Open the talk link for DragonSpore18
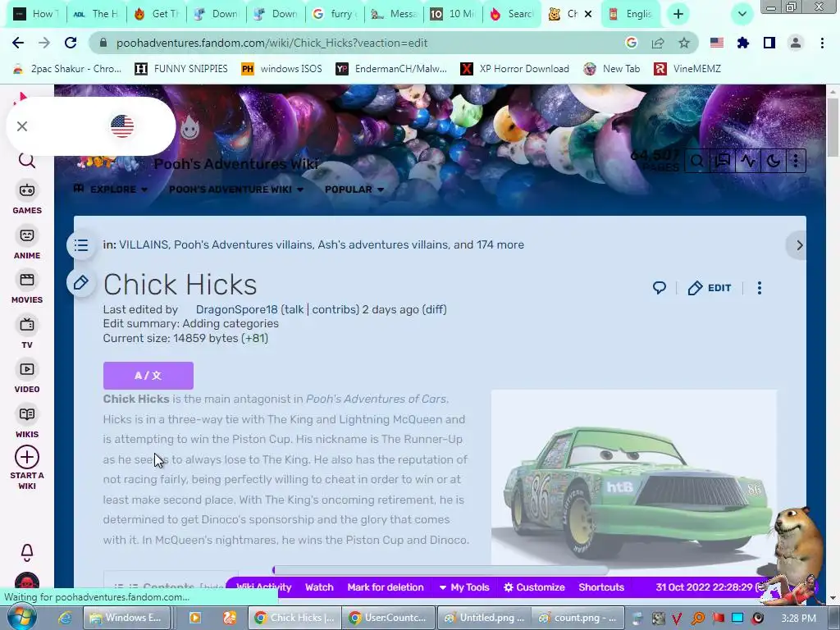This screenshot has width=840, height=630. [294, 309]
